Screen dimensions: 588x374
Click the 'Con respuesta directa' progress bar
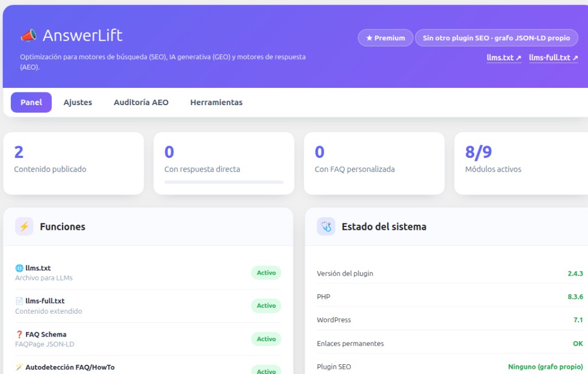pyautogui.click(x=224, y=182)
